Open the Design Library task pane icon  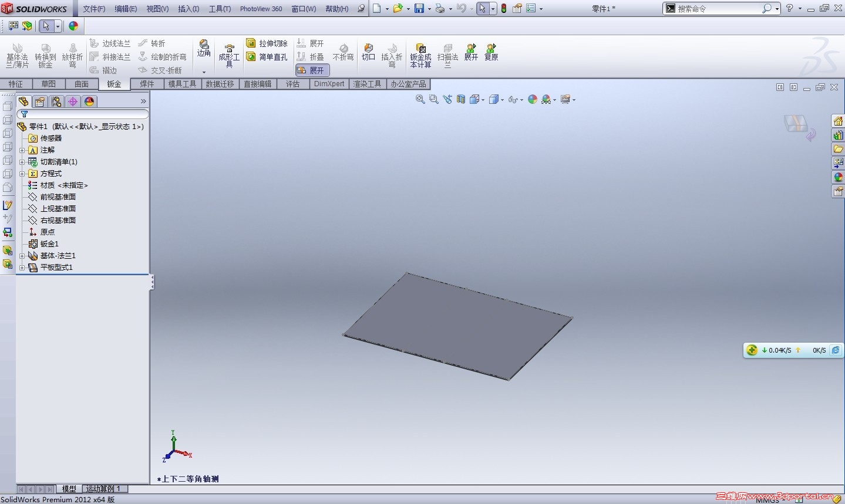[x=839, y=135]
